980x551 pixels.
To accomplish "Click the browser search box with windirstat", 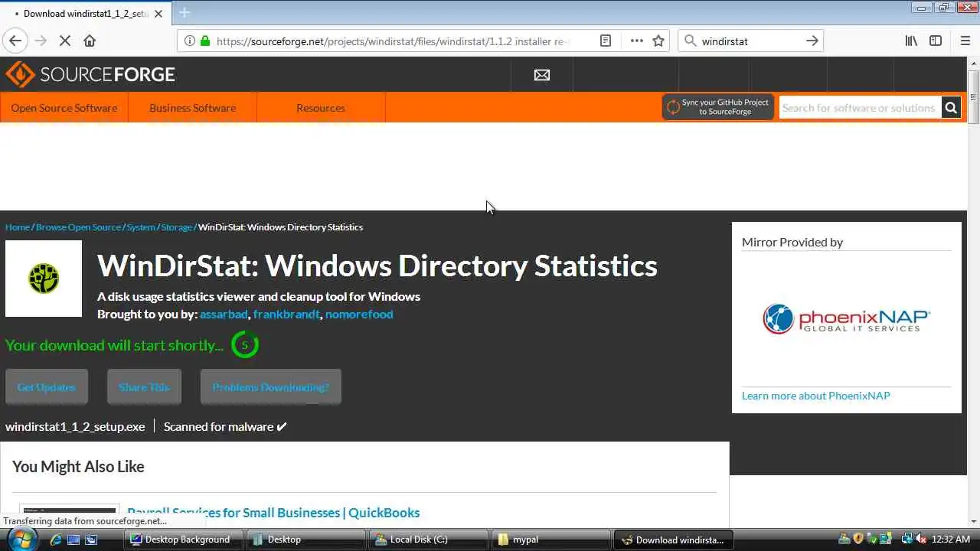I will (x=750, y=41).
